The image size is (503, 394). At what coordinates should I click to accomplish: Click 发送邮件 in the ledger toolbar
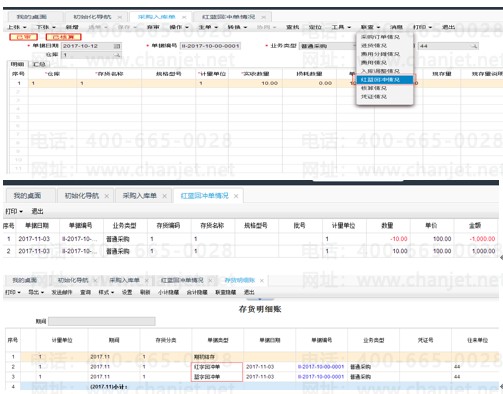[x=62, y=292]
